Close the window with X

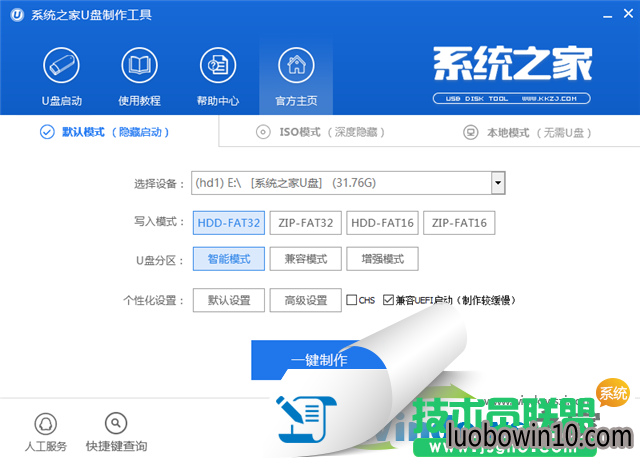point(628,13)
